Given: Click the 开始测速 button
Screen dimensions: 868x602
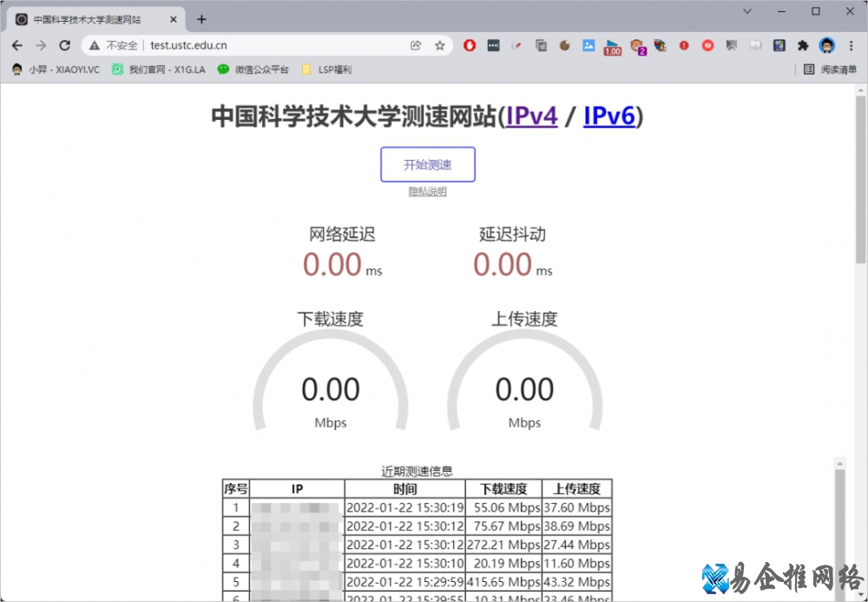Looking at the screenshot, I should (x=427, y=164).
